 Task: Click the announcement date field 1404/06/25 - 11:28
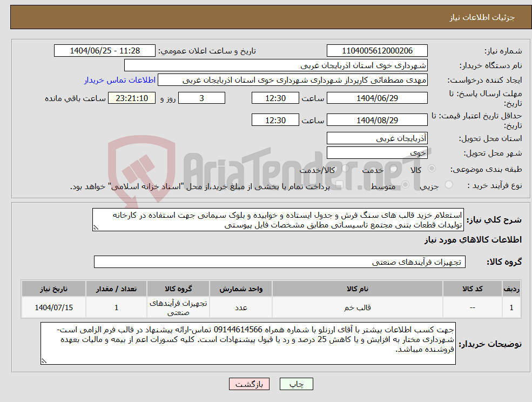pyautogui.click(x=104, y=50)
